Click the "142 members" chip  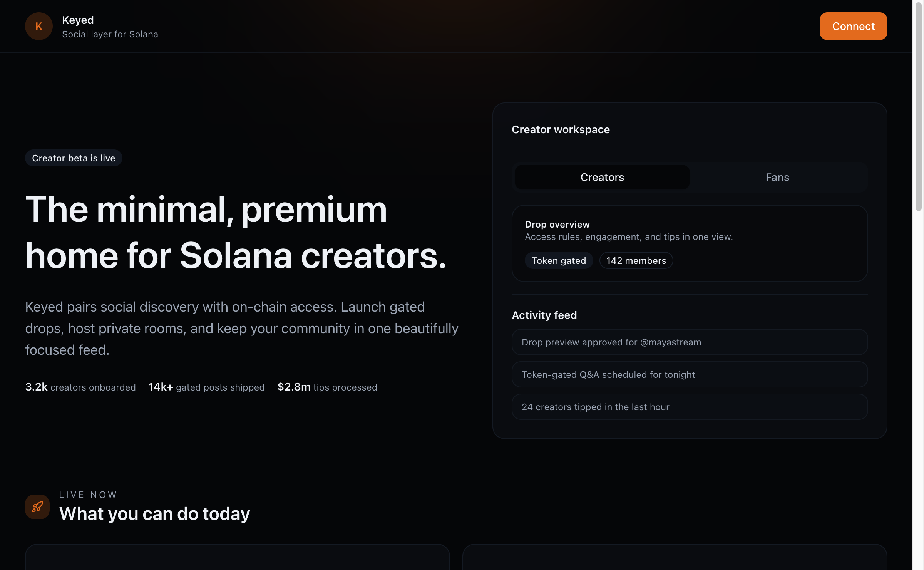coord(636,260)
